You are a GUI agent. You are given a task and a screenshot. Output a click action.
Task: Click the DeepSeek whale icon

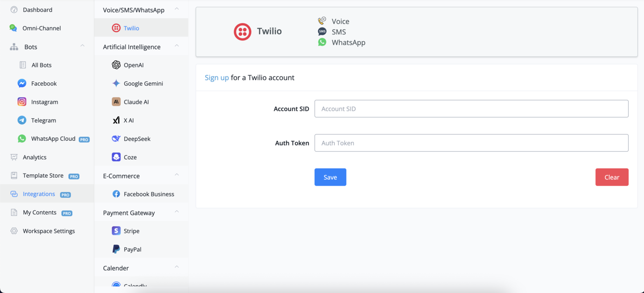point(116,138)
